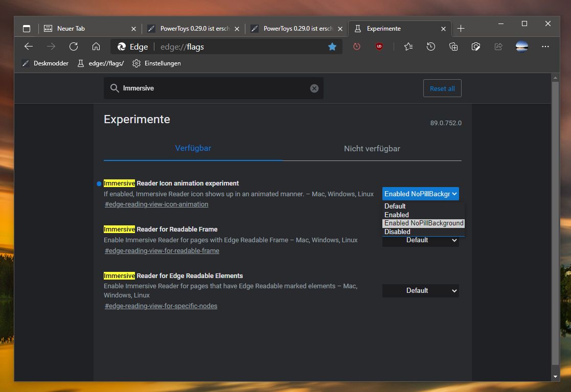Click the edge://flags address bar
Viewport: 571px width, 392px height.
click(x=226, y=47)
